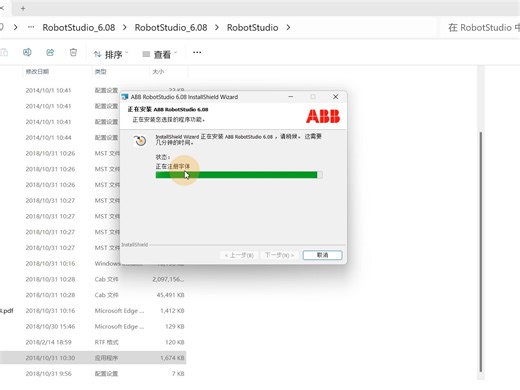
Task: Click the RTF 格式 type cell
Action: [106, 342]
